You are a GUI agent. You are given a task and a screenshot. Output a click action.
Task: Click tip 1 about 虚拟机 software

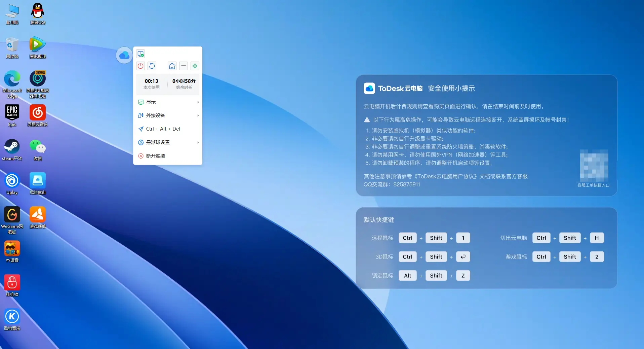pyautogui.click(x=420, y=131)
